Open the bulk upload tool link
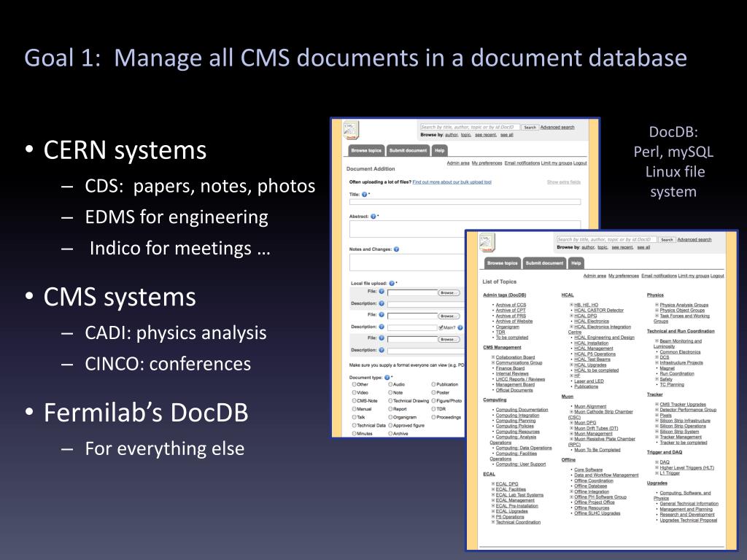 coord(452,182)
